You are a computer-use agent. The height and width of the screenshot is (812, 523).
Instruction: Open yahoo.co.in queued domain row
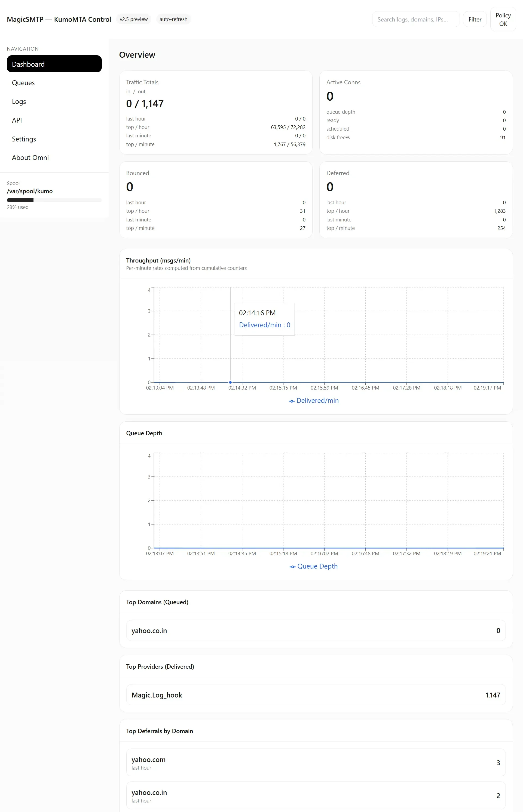316,631
